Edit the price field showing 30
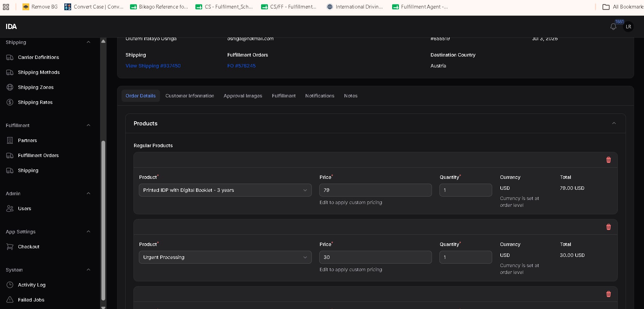Screen dimensions: 644x309 click(375, 257)
